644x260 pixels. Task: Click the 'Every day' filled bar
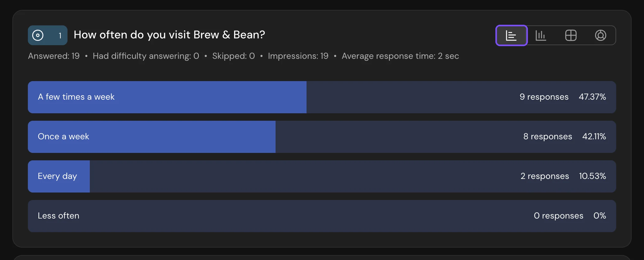tap(59, 176)
